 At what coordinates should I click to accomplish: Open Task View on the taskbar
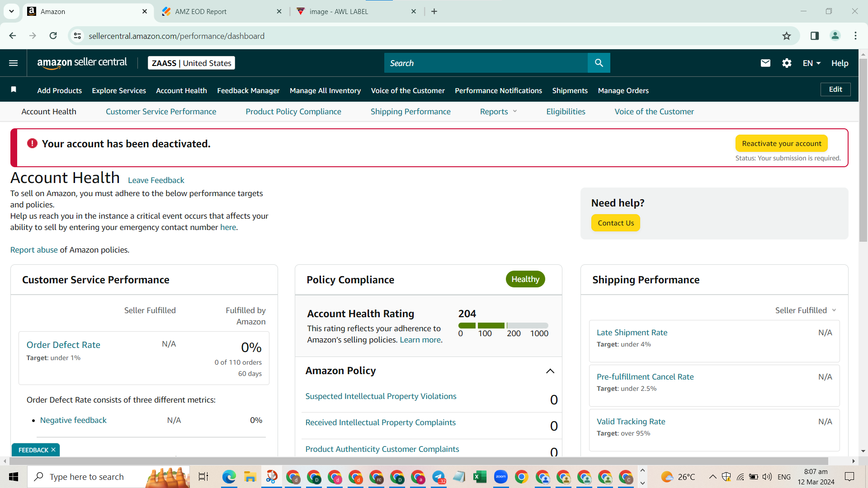pyautogui.click(x=203, y=477)
